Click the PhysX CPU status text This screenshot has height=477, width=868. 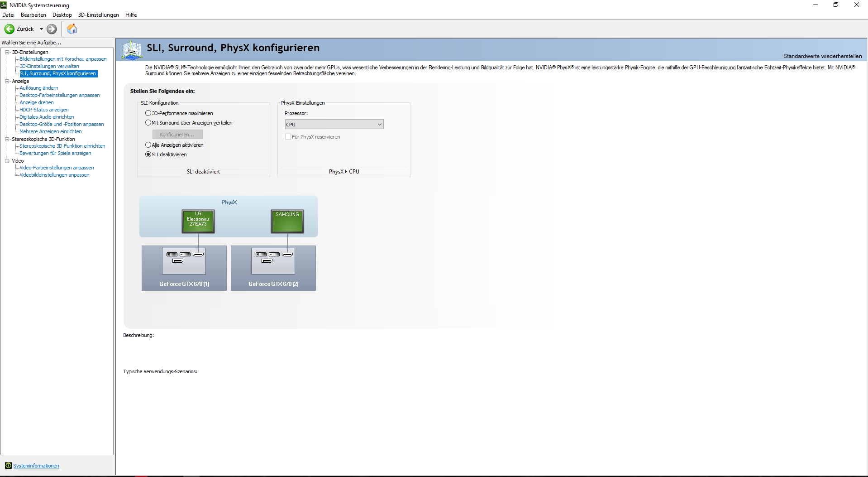pyautogui.click(x=344, y=172)
